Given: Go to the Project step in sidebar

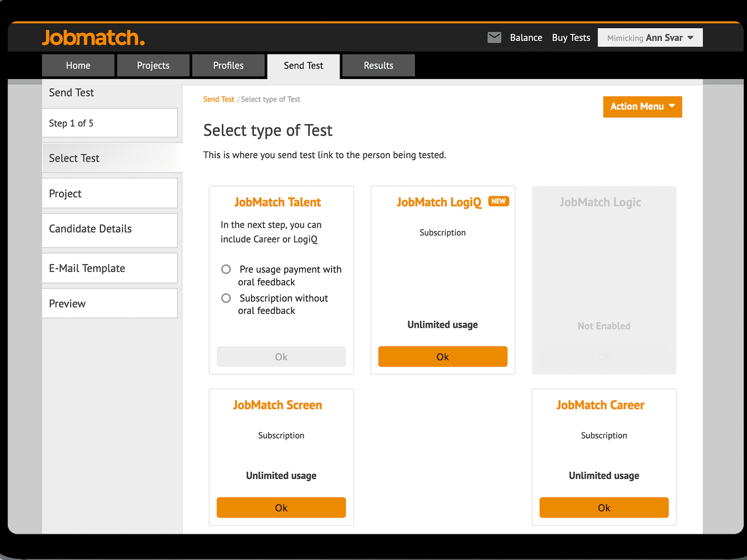Looking at the screenshot, I should pos(110,194).
